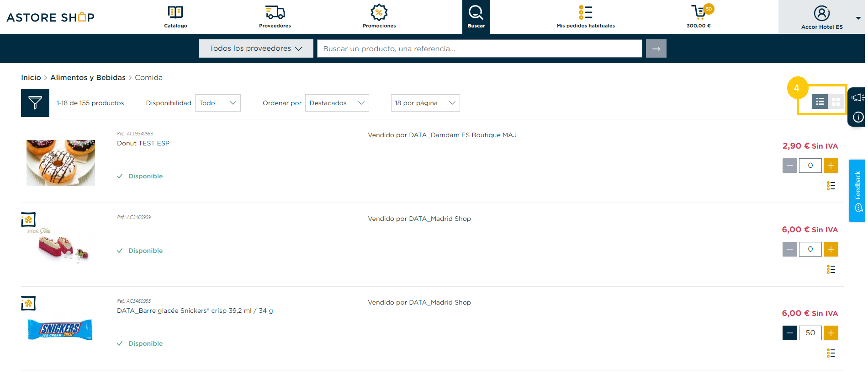868x375 pixels.
Task: Open product image for Ref AC3460959
Action: click(x=61, y=246)
